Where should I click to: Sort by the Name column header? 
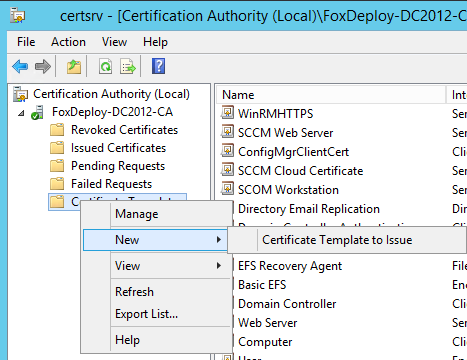point(331,95)
